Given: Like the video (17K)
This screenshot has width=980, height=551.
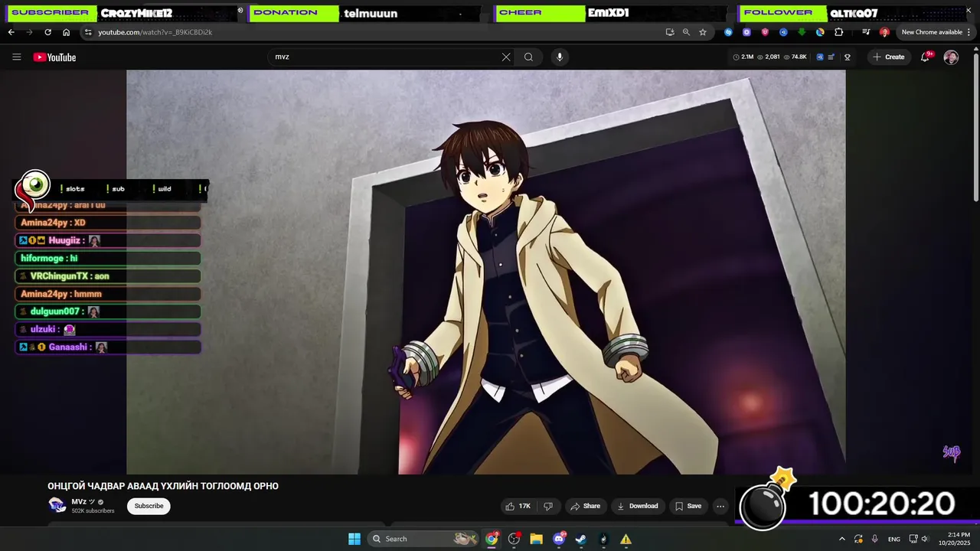Looking at the screenshot, I should (518, 506).
